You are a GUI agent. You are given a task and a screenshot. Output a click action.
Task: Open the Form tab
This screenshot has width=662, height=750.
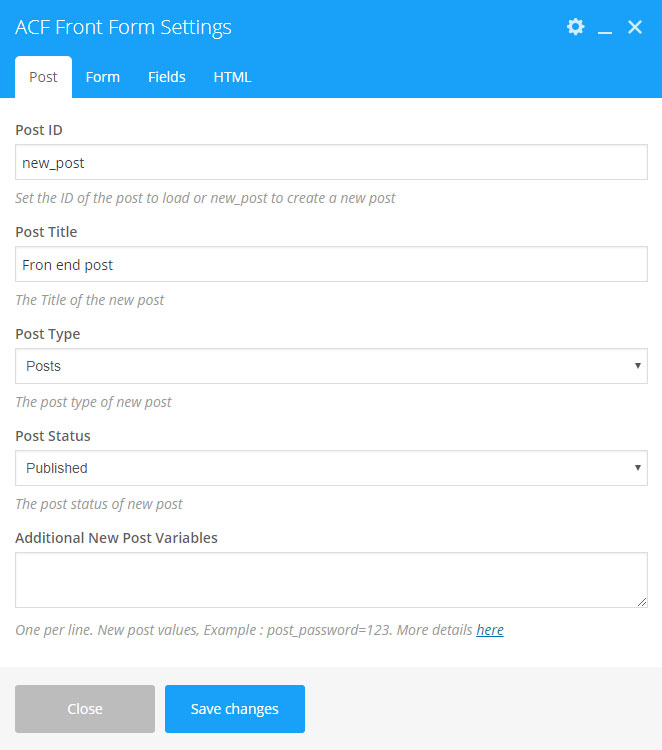103,77
